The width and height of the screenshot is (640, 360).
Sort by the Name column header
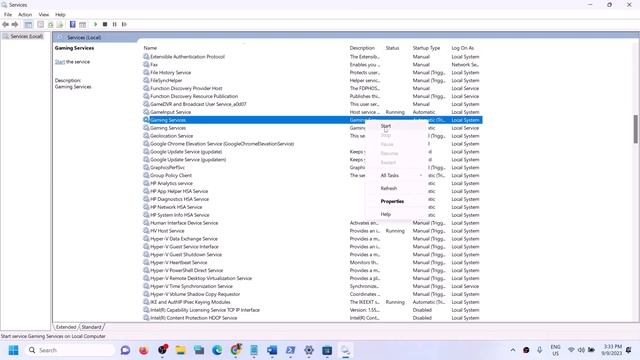[150, 48]
